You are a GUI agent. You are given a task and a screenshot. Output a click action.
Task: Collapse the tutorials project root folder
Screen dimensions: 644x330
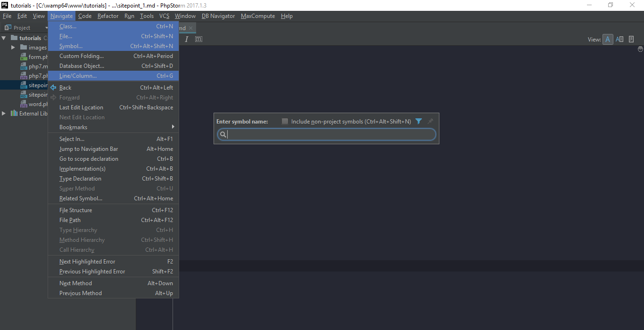4,38
